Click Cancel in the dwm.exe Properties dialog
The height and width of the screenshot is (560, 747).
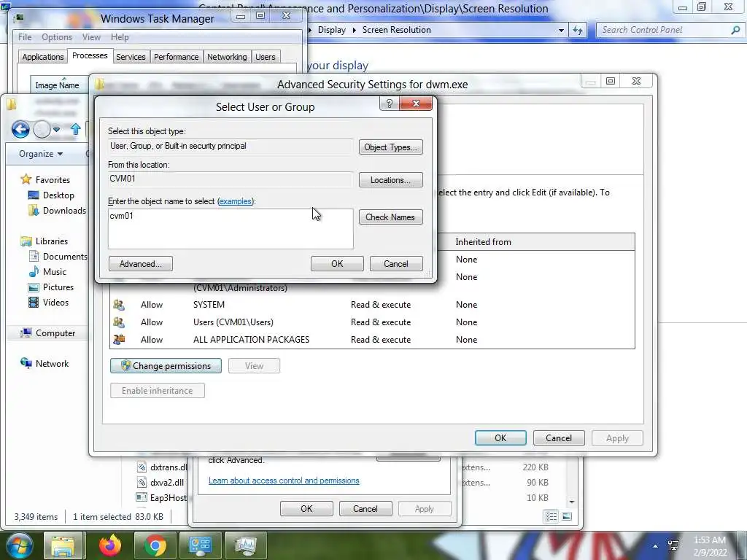click(x=365, y=508)
